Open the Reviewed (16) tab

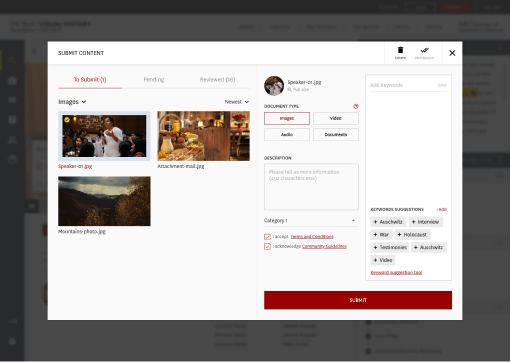coord(217,80)
